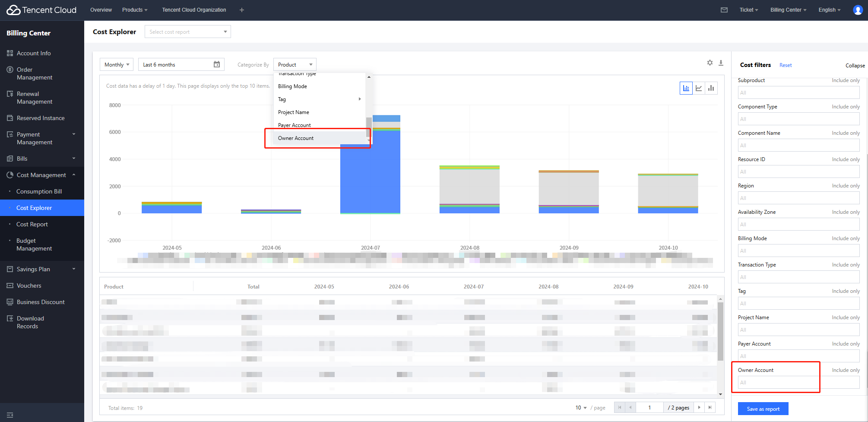This screenshot has width=868, height=422.
Task: Switch to the grouped bar chart view
Action: (x=711, y=88)
